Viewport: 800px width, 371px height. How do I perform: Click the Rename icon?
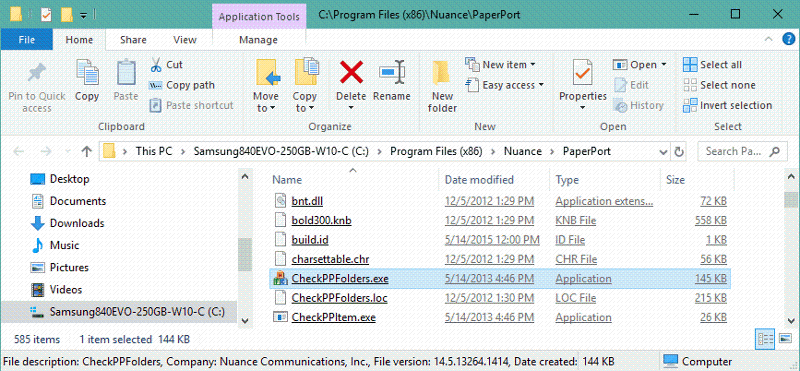[392, 72]
